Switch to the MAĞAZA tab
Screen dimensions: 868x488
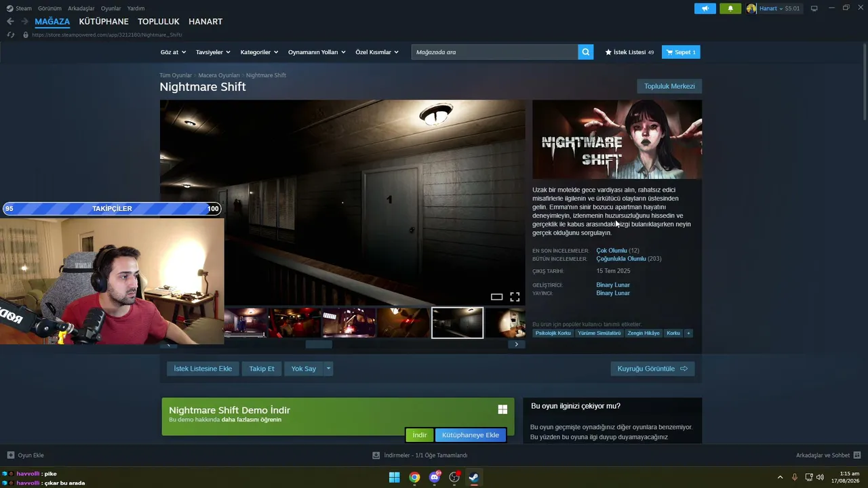pos(52,22)
